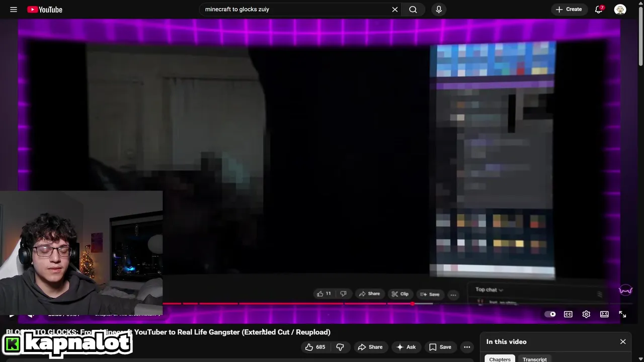This screenshot has width=644, height=362.
Task: Open notifications bell
Action: point(599,10)
